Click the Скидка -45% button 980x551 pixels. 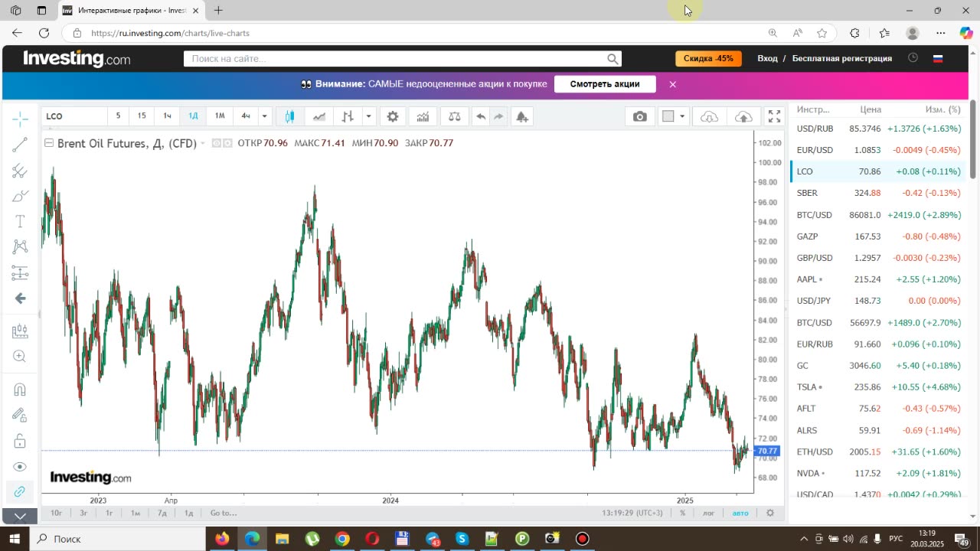pyautogui.click(x=708, y=58)
